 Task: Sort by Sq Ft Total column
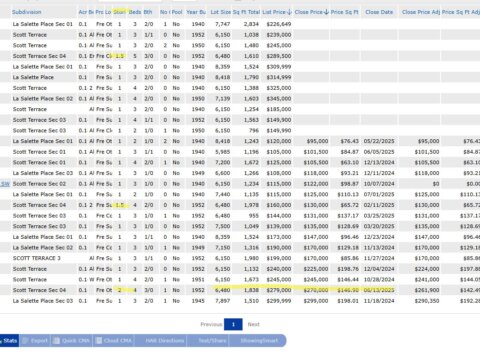point(246,12)
